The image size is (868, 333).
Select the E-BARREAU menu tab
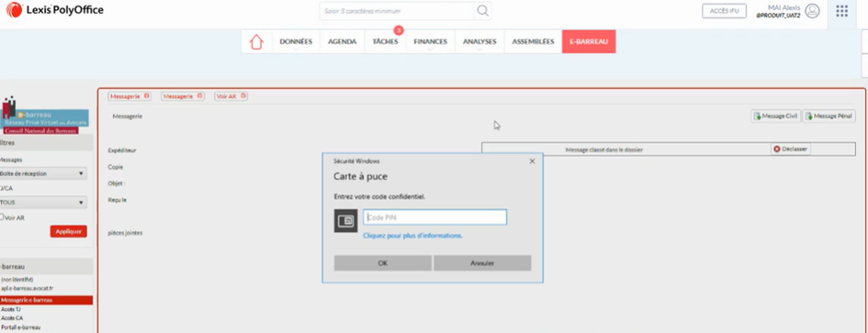pyautogui.click(x=589, y=42)
